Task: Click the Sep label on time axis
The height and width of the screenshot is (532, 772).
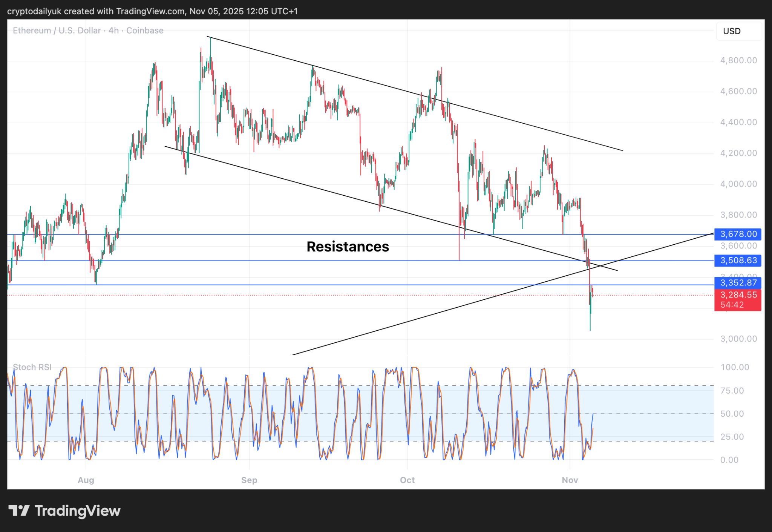Action: (249, 480)
